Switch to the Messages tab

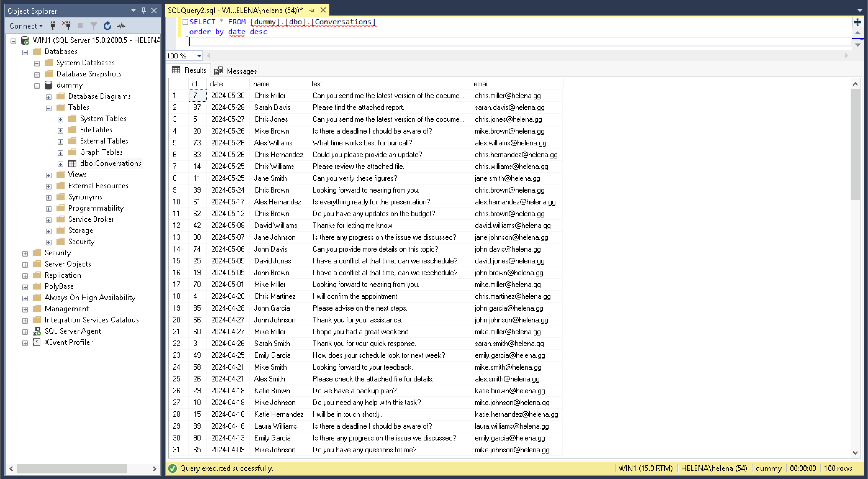click(x=236, y=71)
